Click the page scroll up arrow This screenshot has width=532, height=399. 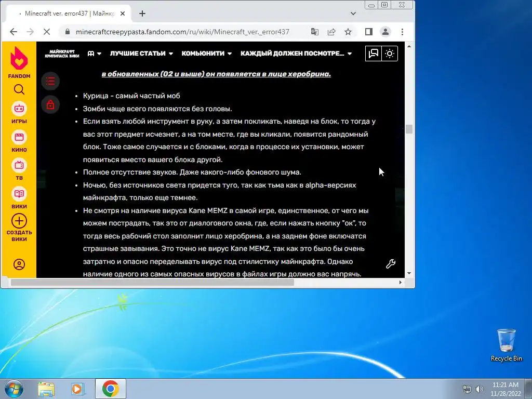tap(409, 46)
